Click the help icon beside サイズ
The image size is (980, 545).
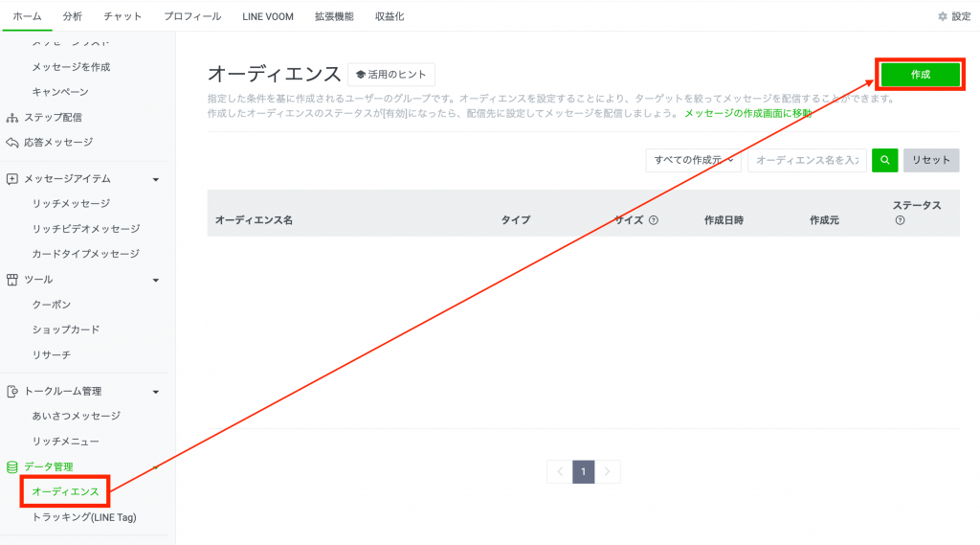tap(653, 220)
